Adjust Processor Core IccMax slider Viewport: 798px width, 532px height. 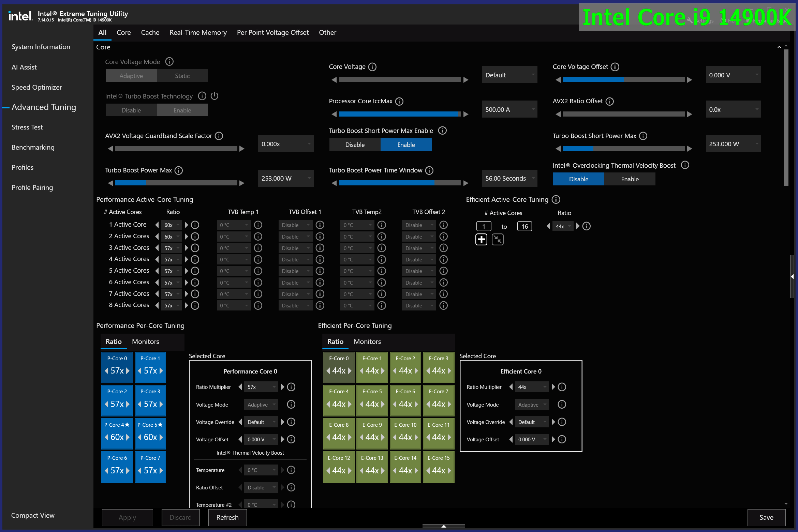coord(400,114)
